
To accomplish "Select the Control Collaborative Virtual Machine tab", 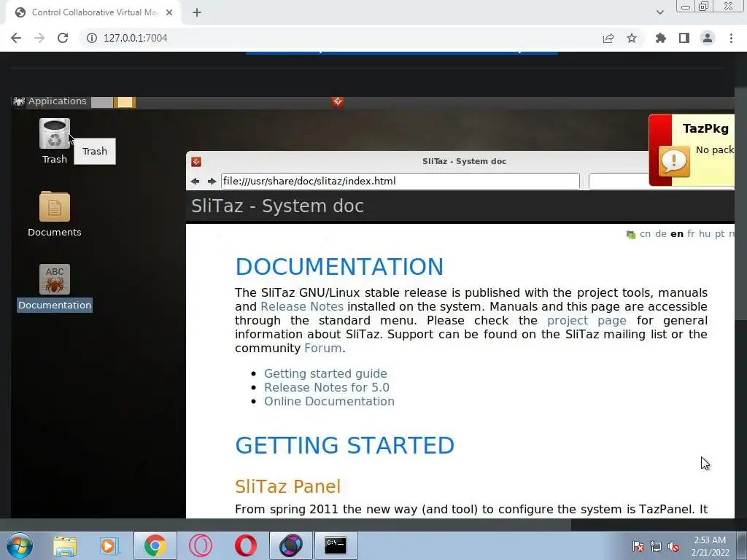I will (93, 12).
